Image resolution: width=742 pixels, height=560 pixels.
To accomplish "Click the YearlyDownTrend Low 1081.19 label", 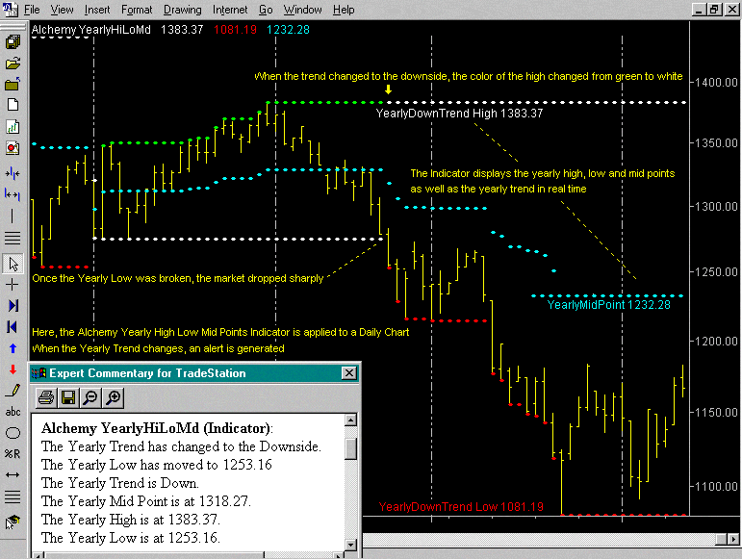I will coord(461,507).
